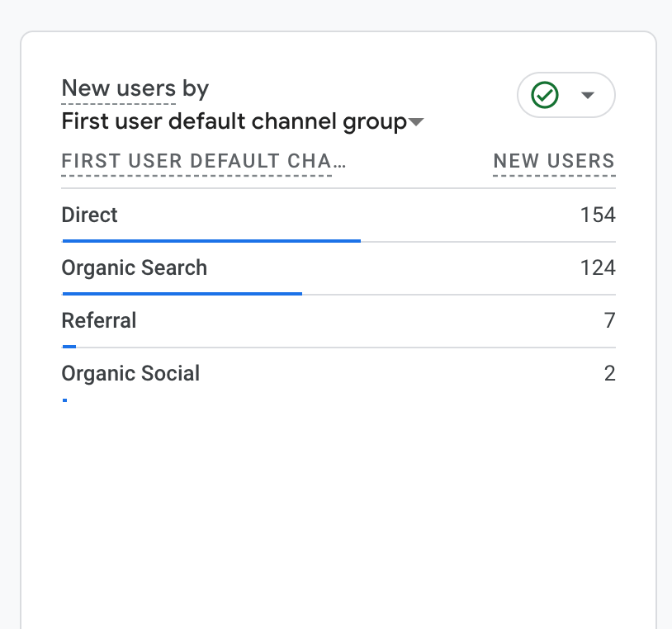Click the 'NEW USERS' column header
Screen dimensions: 672x629
(x=554, y=162)
